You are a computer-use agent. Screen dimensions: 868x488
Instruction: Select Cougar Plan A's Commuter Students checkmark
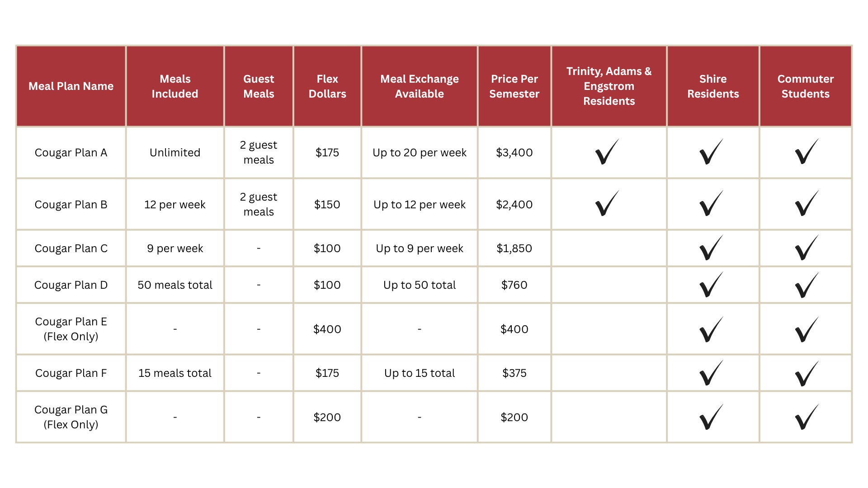point(807,153)
